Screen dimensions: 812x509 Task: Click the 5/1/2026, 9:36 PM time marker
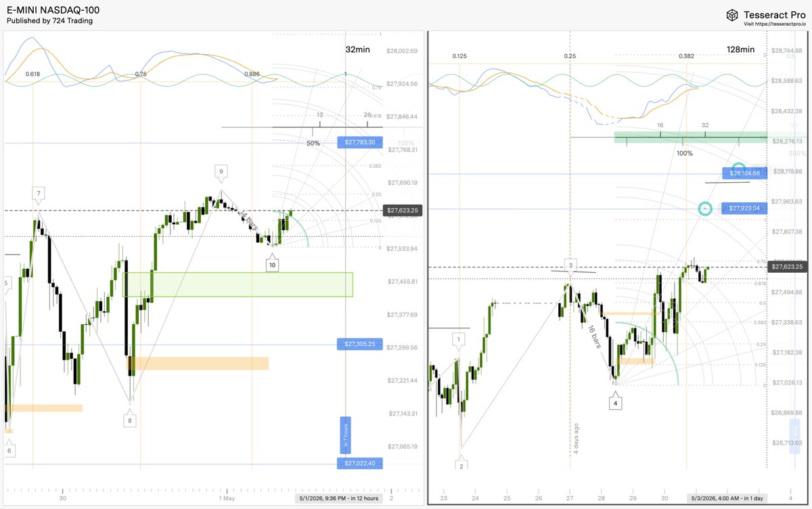(x=339, y=498)
